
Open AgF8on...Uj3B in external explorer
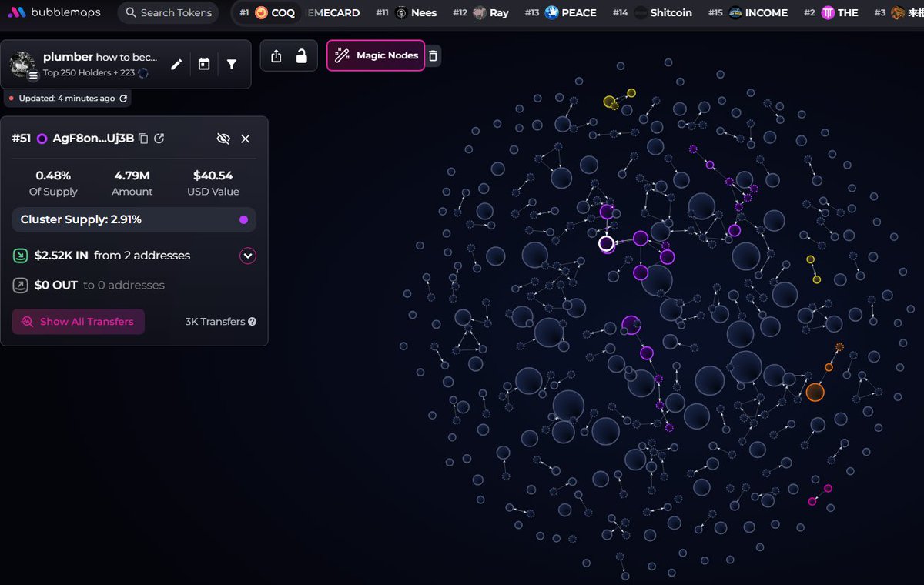tap(159, 139)
